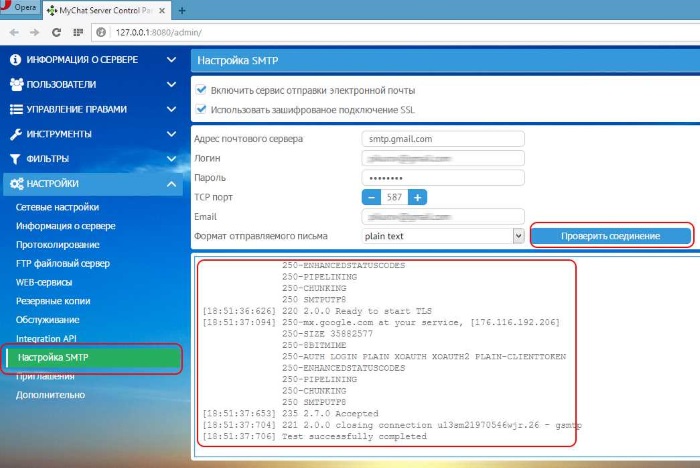Expand ФИЛЬТРЫ section chevron
The height and width of the screenshot is (468, 700).
[171, 159]
